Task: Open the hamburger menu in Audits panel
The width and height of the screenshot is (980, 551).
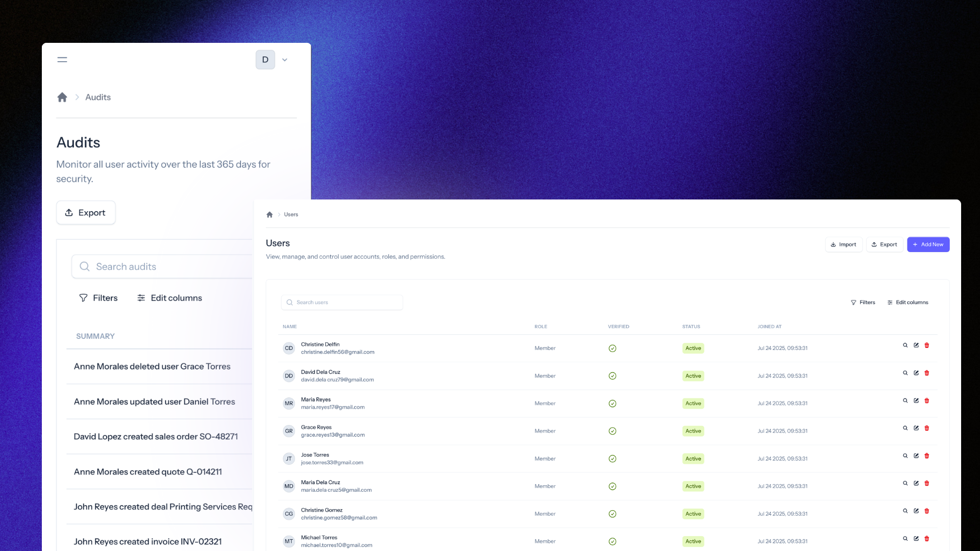Action: (x=62, y=60)
